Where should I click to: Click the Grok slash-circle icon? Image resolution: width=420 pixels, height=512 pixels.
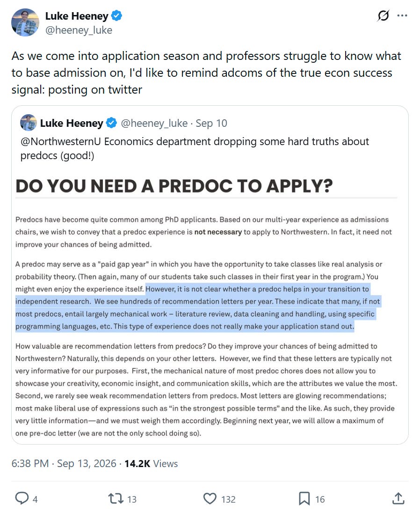pos(383,15)
